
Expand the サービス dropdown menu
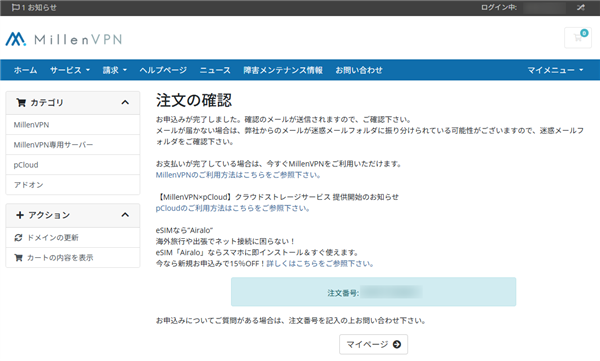pos(70,70)
